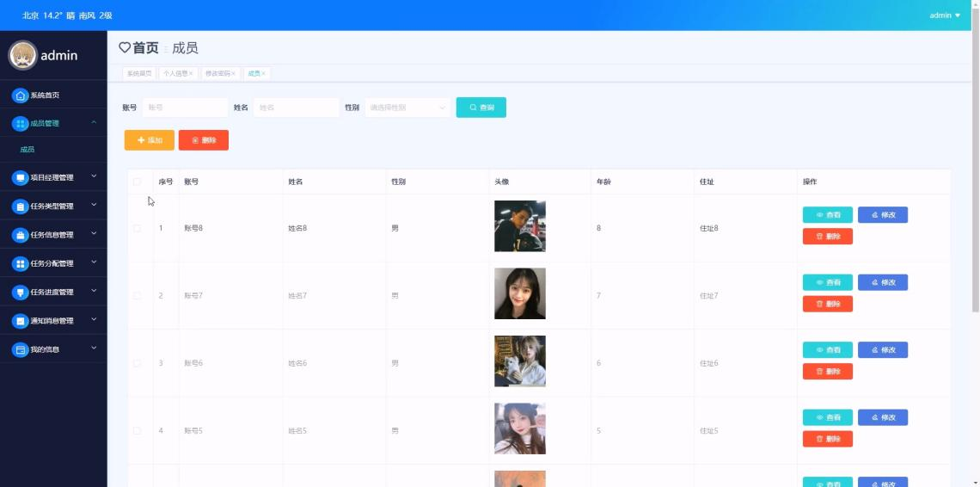Click the 通知消息管理 sidebar icon
980x487 pixels.
coord(21,321)
